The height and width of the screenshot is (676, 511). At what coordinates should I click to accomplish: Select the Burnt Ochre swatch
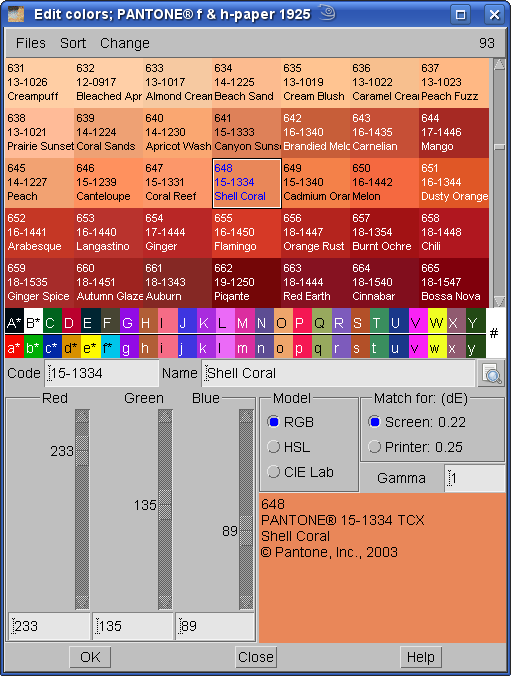[385, 233]
